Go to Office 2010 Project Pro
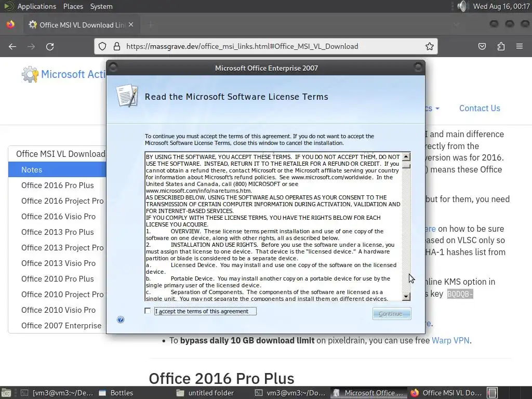The width and height of the screenshot is (532, 399). [62, 295]
